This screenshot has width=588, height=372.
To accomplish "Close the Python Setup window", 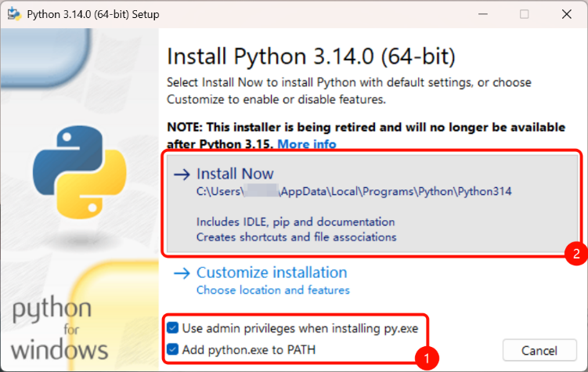I will click(567, 14).
